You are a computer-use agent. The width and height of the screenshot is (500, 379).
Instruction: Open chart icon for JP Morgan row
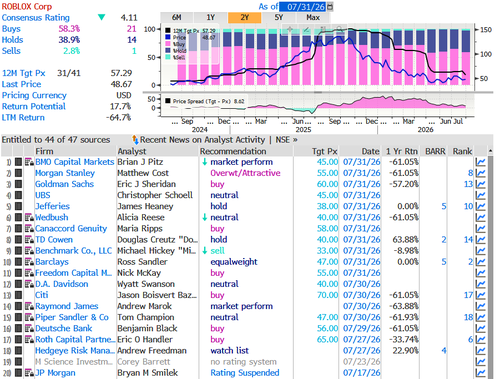(x=480, y=373)
